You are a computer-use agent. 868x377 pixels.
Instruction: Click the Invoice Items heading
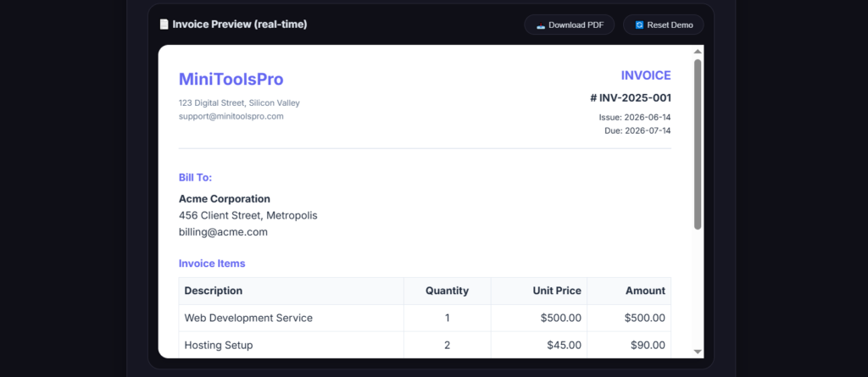212,263
